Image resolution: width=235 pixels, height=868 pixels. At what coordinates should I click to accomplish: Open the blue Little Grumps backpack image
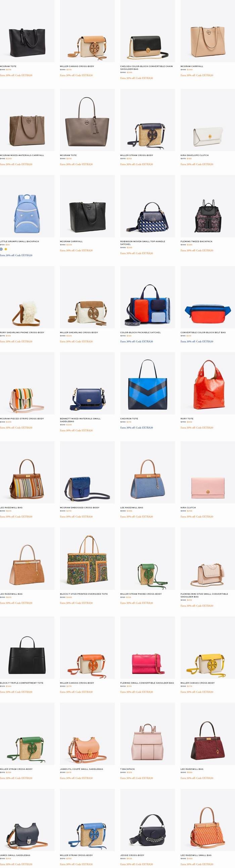click(x=27, y=206)
